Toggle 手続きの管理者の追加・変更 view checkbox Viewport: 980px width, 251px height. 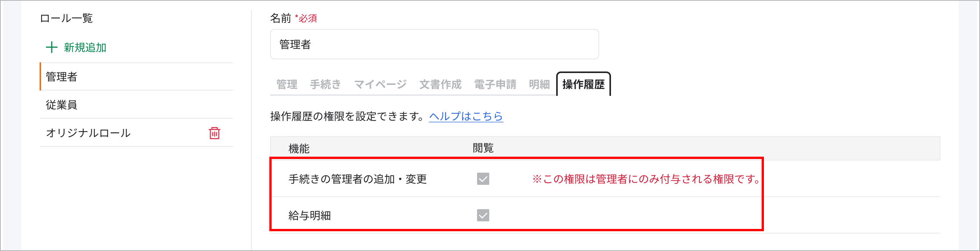[483, 179]
